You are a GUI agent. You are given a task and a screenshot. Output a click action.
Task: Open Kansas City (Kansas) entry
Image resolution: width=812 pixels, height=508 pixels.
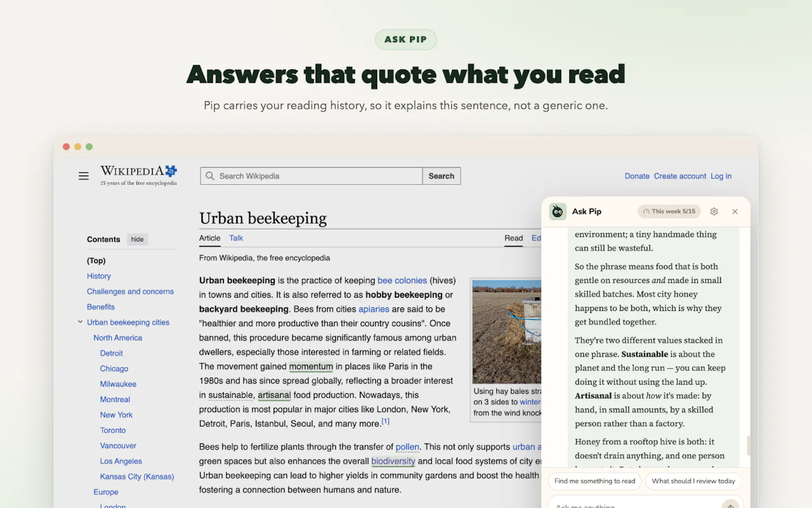[137, 477]
